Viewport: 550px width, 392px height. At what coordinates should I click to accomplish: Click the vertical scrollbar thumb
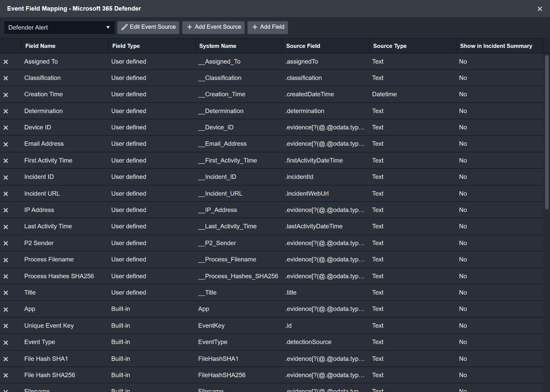coord(547,132)
